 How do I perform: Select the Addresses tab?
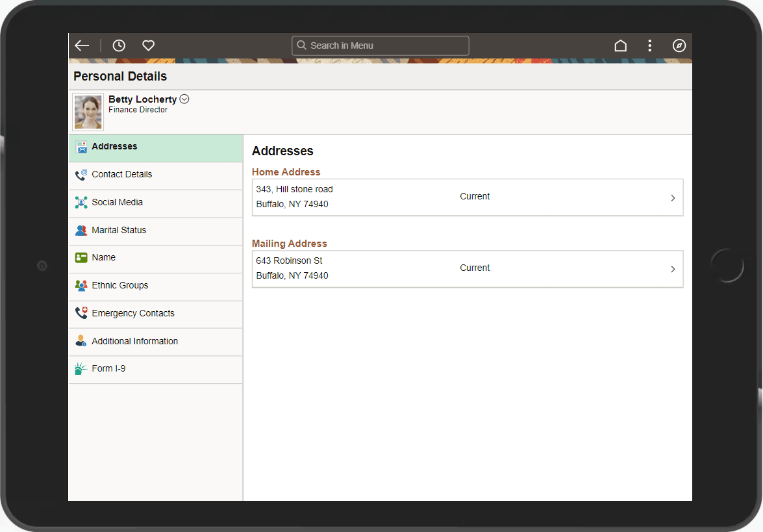tap(156, 149)
